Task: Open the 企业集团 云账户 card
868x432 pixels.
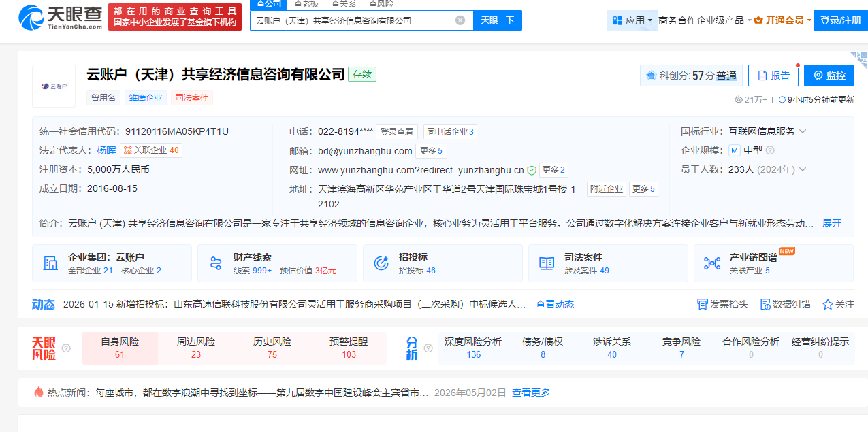Action: point(112,263)
